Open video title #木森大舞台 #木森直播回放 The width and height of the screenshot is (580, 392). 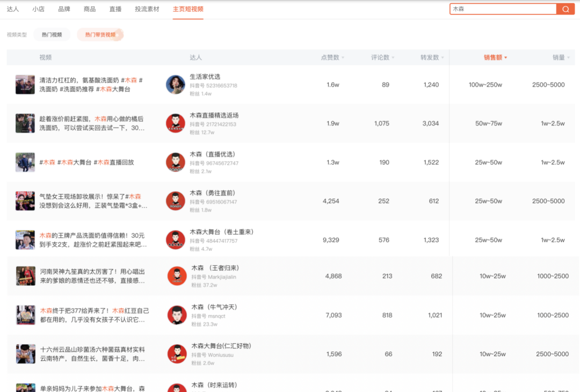[86, 162]
